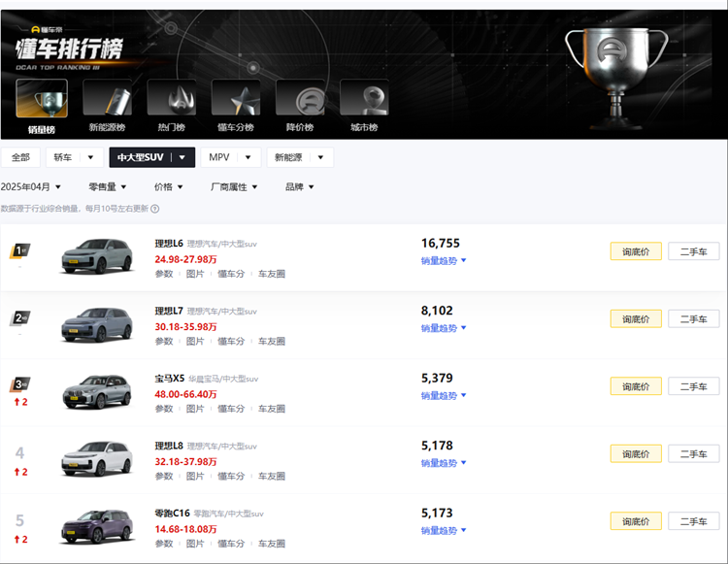Click the 懂车帝 logo in banner
Viewport: 728px width, 564px height.
[x=47, y=30]
